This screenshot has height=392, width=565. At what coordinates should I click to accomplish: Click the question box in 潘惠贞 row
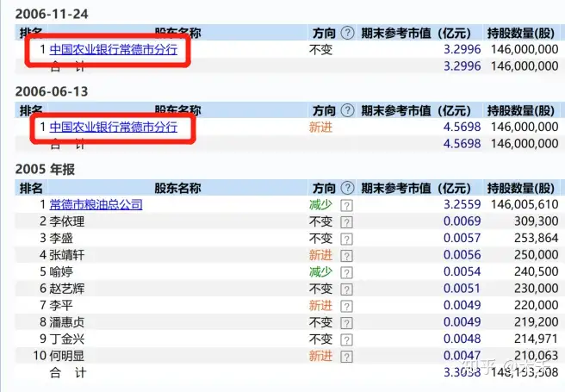(346, 323)
